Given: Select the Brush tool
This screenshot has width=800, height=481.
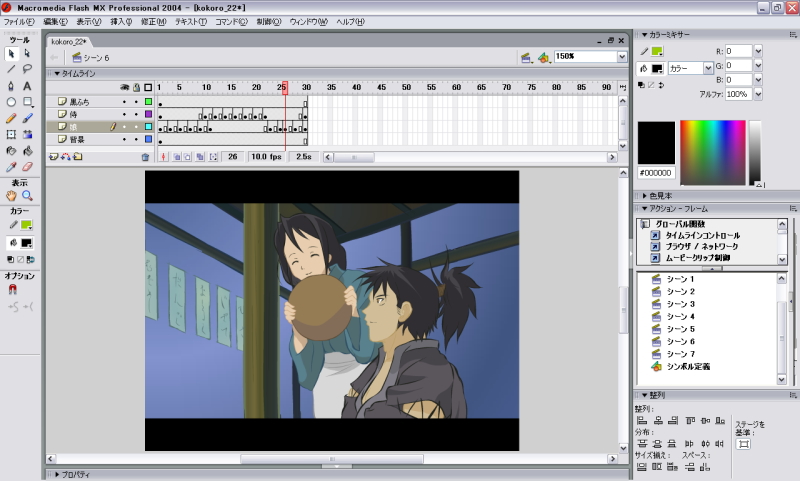Looking at the screenshot, I should pos(28,118).
